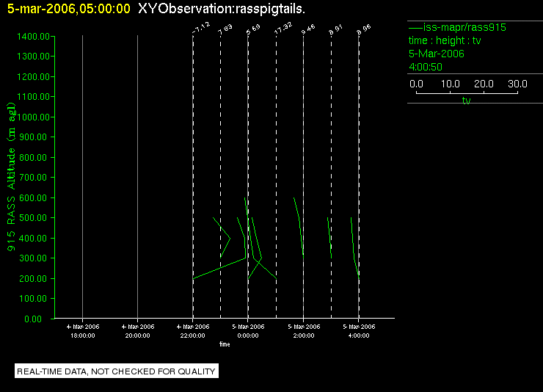This screenshot has height=392, width=543.
Task: Click the '700.00' altitude axis label
Action: click(33, 178)
